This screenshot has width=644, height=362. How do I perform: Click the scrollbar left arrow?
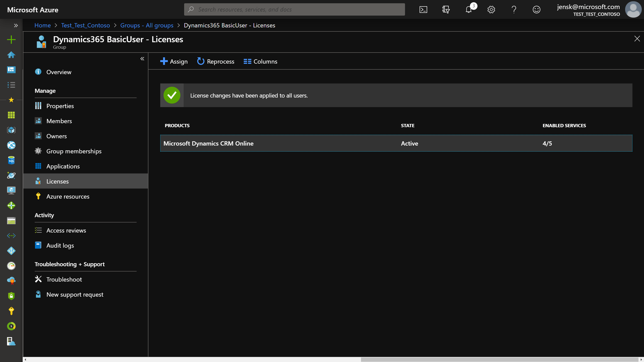click(25, 359)
